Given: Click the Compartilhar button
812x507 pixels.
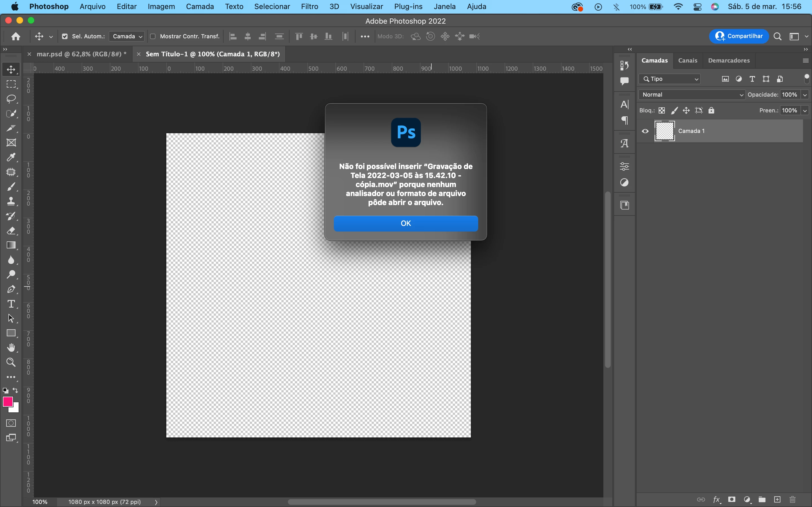Looking at the screenshot, I should (x=739, y=36).
